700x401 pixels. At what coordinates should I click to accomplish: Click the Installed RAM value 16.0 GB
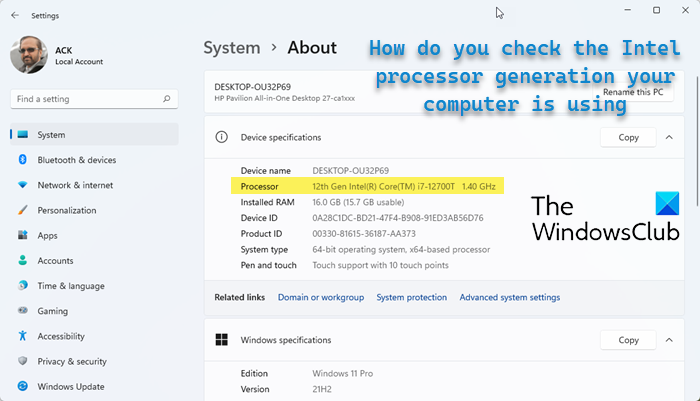point(358,202)
